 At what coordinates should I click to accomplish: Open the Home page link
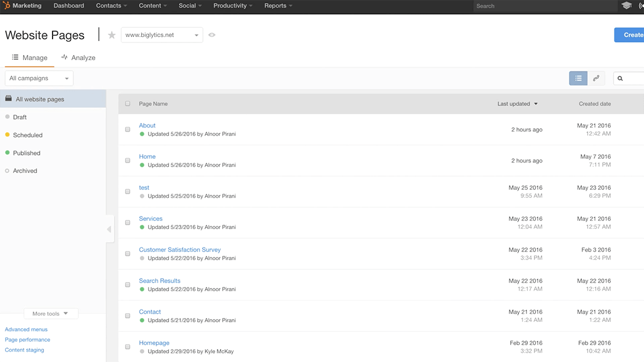pyautogui.click(x=147, y=157)
